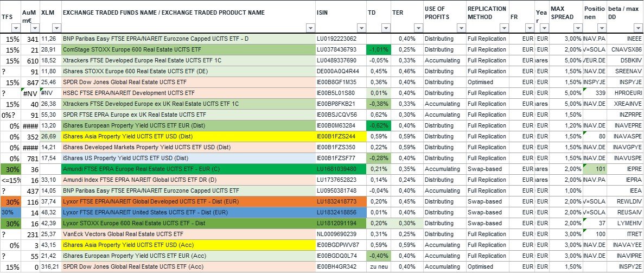Viewport: 644px width, 273px height.
Task: Select the blue 30% TFS cell
Action: click(10, 212)
